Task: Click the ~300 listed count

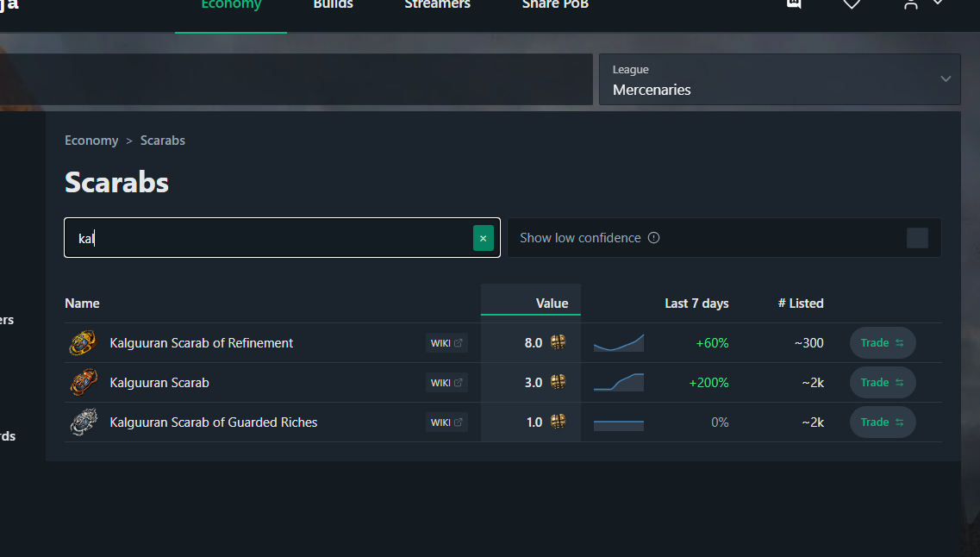Action: click(808, 342)
